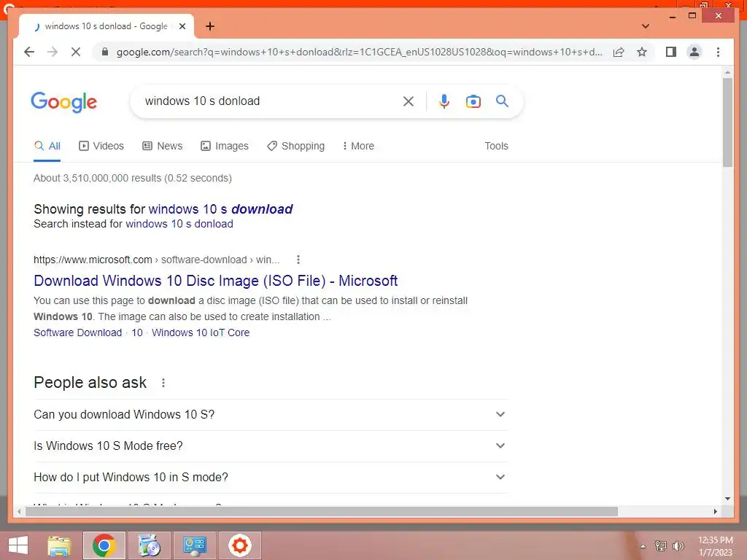Open Chrome three-dot menu
The height and width of the screenshot is (560, 747).
tap(718, 52)
